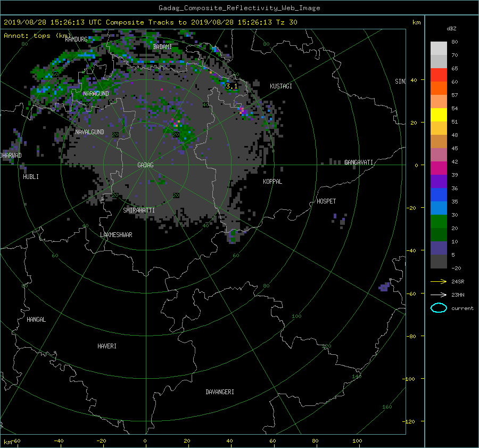Click the 'Annot: tops (km)' annotation text
The width and height of the screenshot is (479, 448).
(x=38, y=36)
